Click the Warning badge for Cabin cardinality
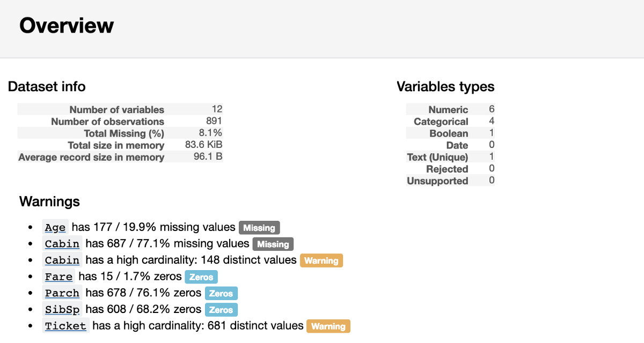The height and width of the screenshot is (343, 644). pos(321,261)
